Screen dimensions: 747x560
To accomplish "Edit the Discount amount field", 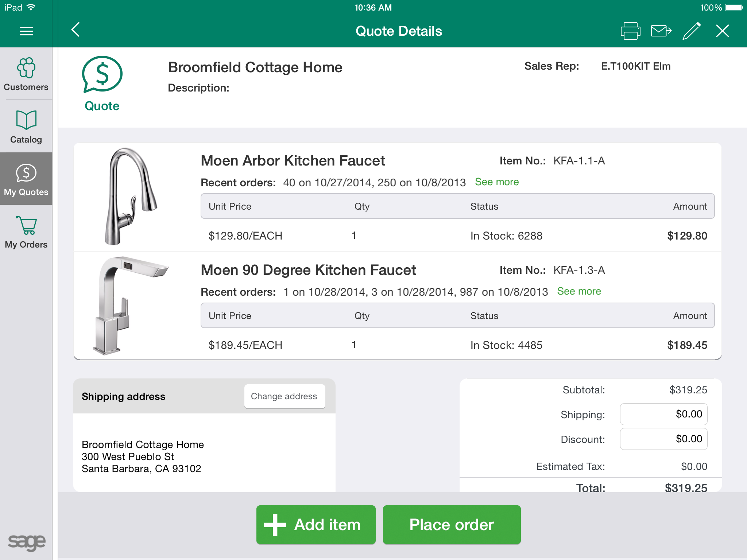I will pyautogui.click(x=663, y=439).
